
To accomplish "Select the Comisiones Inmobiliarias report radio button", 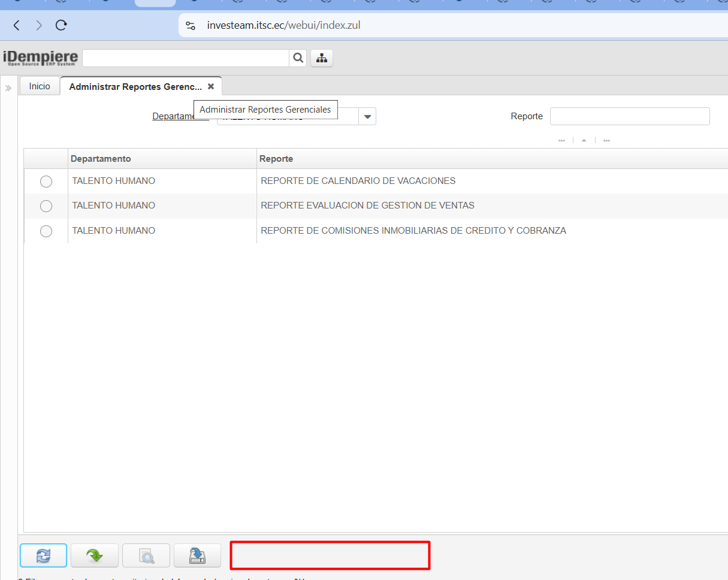I will click(x=46, y=231).
